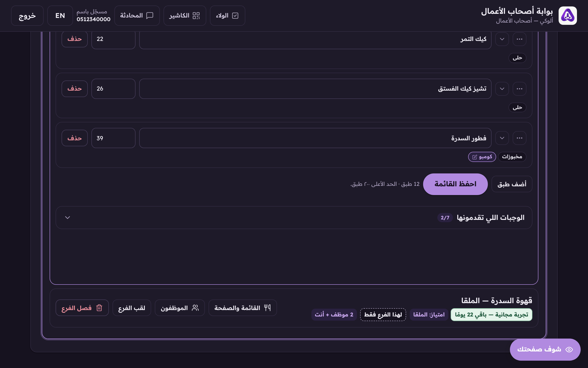Click the مخبوزات category tag
Screen dimensions: 588x368
pos(512,157)
